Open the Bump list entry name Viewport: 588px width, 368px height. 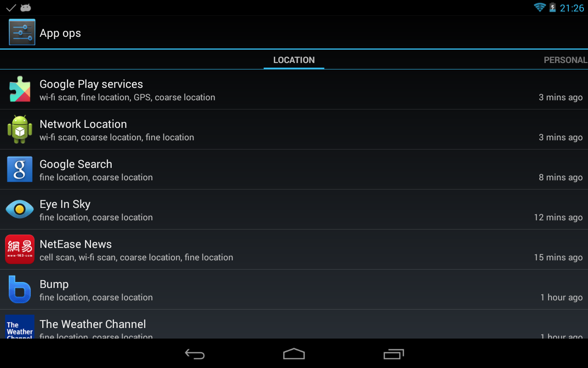54,284
